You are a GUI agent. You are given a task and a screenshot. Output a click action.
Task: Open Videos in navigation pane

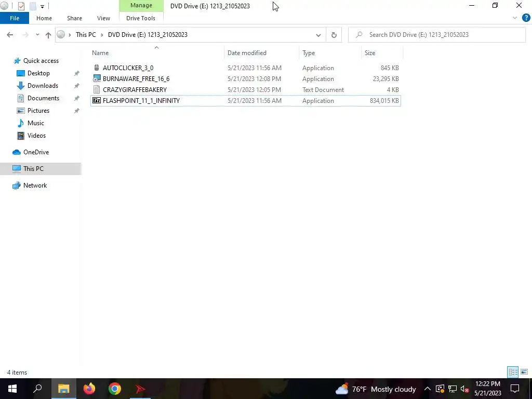click(37, 136)
